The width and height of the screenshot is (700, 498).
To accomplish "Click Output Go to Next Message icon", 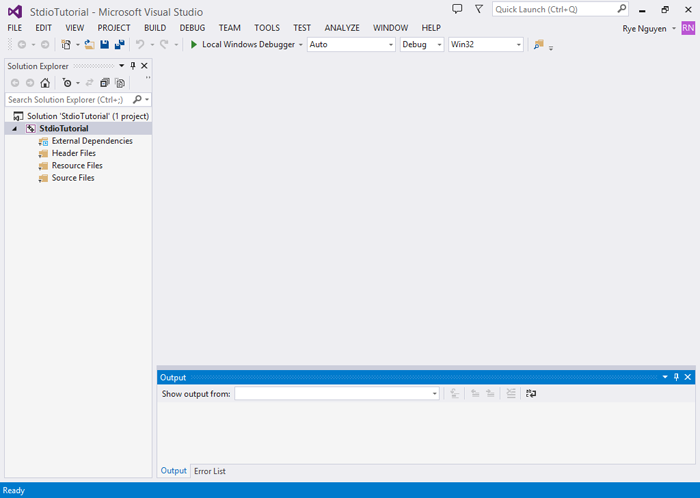I will click(490, 394).
